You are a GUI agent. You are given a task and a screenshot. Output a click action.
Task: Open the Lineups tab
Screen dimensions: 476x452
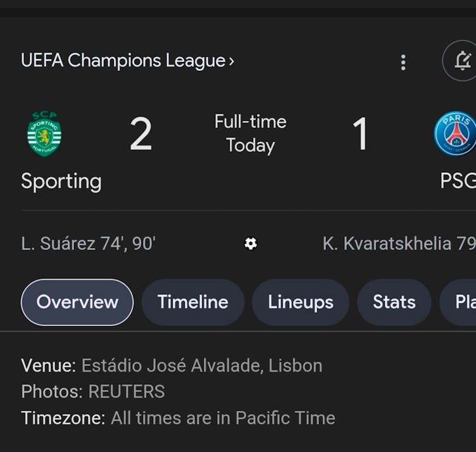[300, 302]
